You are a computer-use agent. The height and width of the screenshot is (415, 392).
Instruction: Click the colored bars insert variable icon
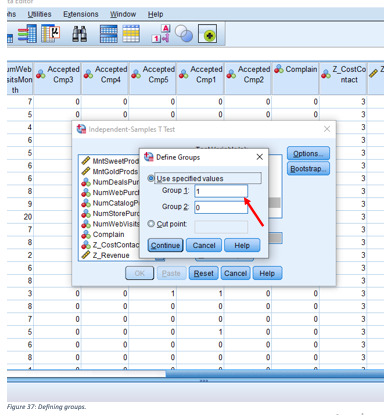(x=27, y=34)
